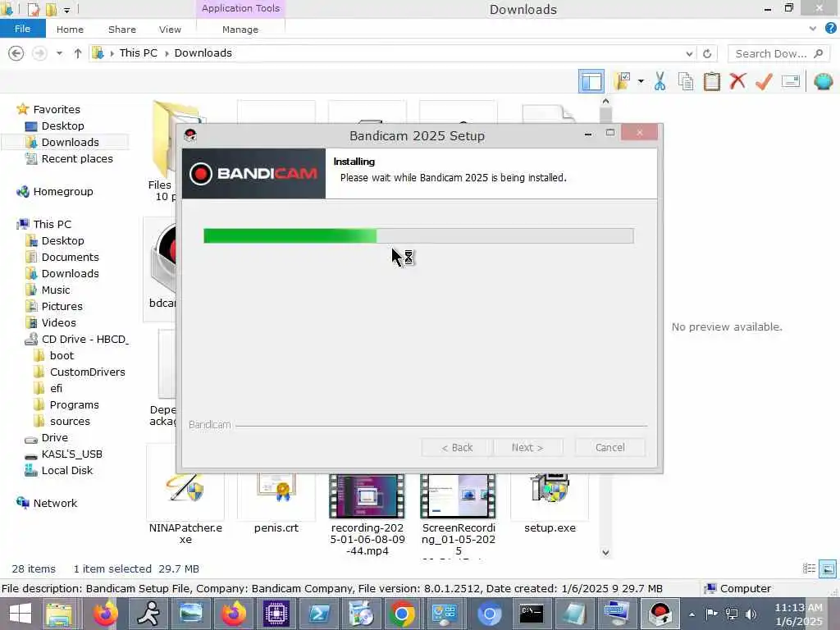The height and width of the screenshot is (630, 840).
Task: Open the volume speaker tray icon
Action: tap(751, 614)
